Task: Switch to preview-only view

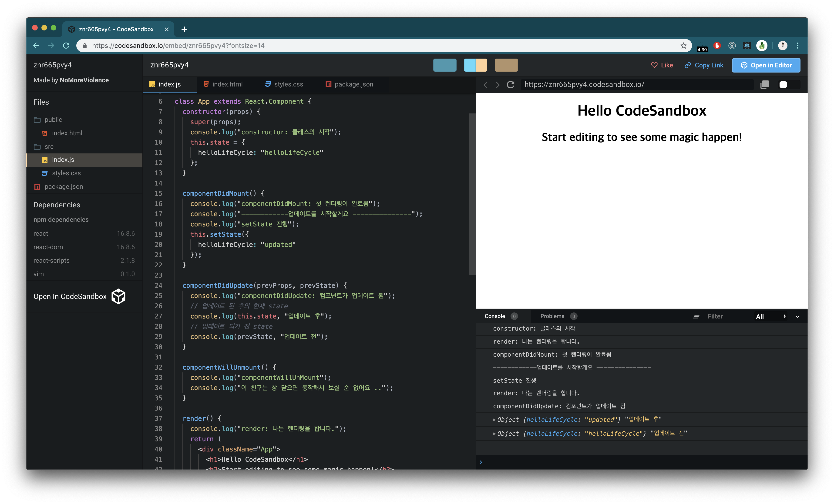Action: coord(506,65)
